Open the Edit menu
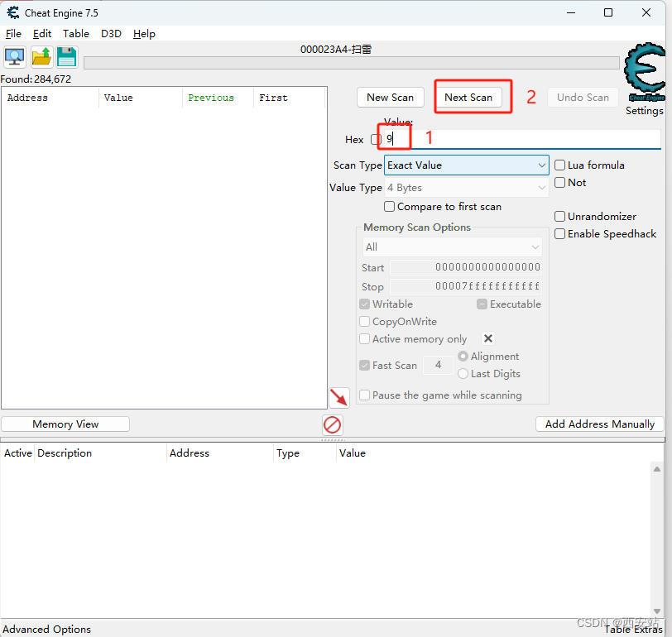 click(42, 33)
